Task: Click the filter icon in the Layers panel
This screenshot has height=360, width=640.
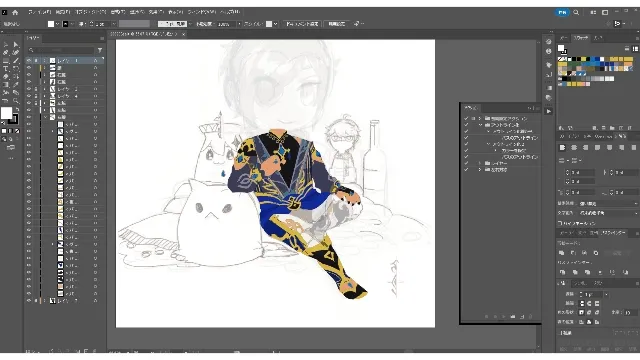Action: click(x=100, y=50)
